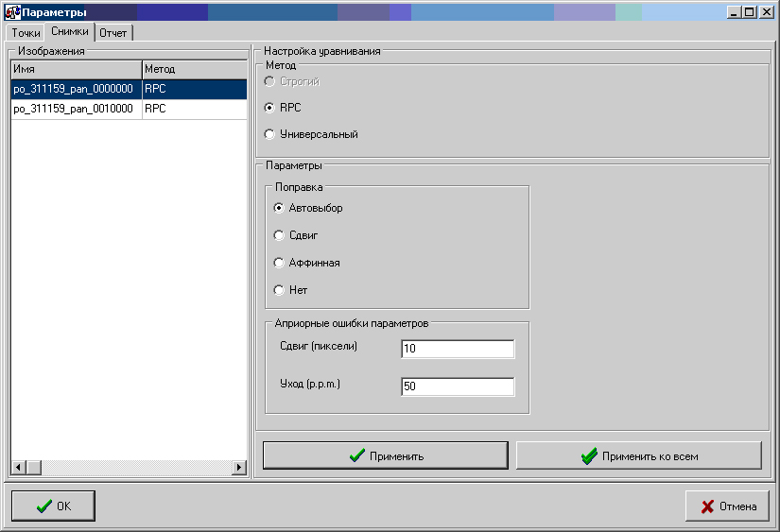Image resolution: width=780 pixels, height=532 pixels.
Task: Select the RPC method radio button
Action: coord(269,108)
